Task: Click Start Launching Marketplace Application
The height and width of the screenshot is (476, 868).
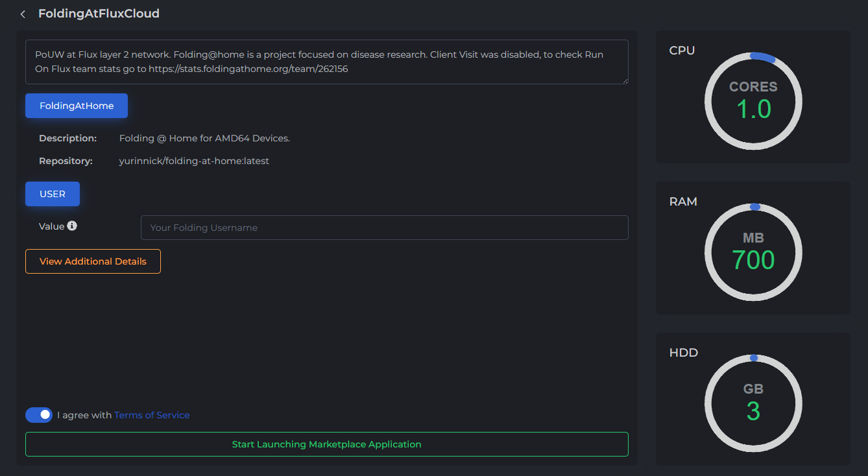Action: pos(326,444)
